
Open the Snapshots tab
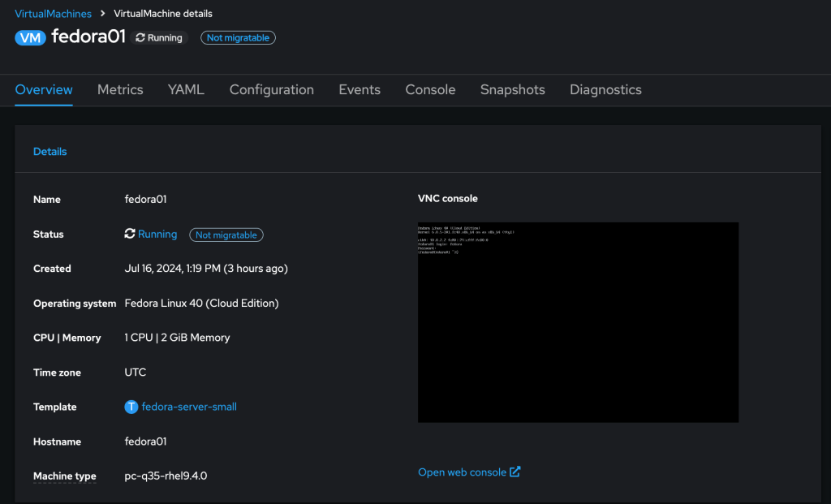point(512,90)
